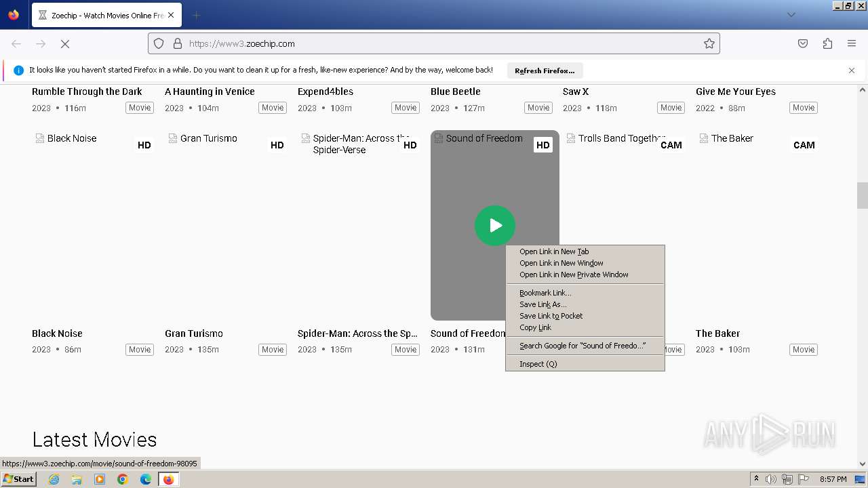Viewport: 868px width, 488px height.
Task: Open Gran Turismo movie title link
Action: click(x=194, y=333)
